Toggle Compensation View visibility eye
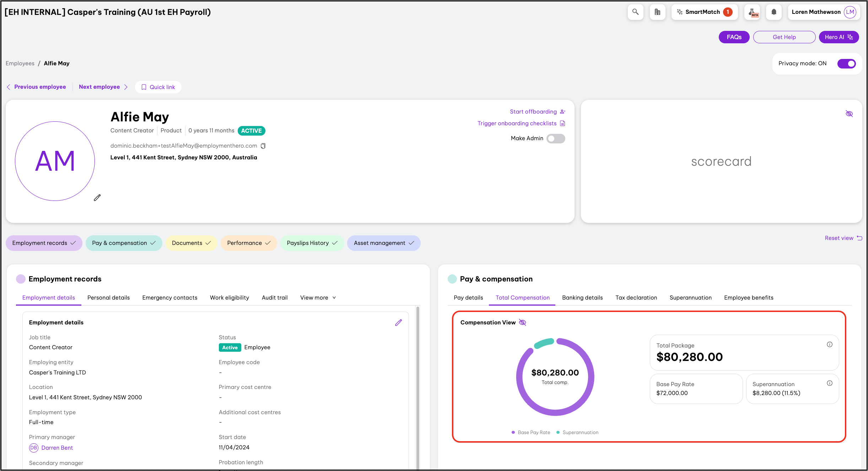 [x=522, y=322]
